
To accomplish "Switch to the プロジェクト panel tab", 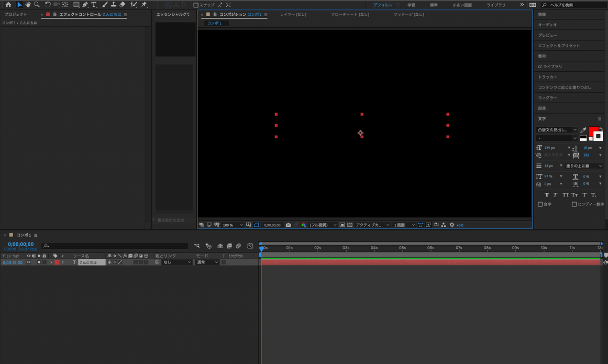I will (16, 14).
